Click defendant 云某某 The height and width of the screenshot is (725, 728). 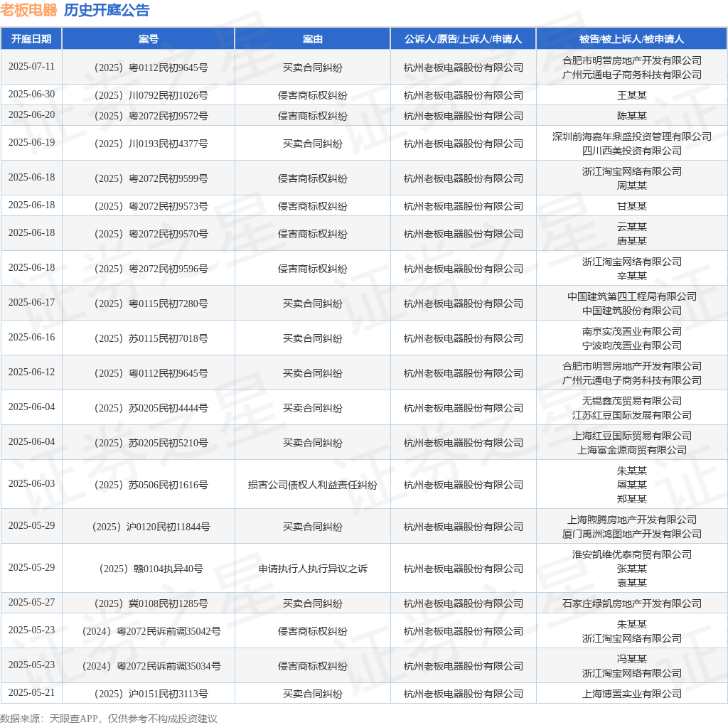coord(632,227)
